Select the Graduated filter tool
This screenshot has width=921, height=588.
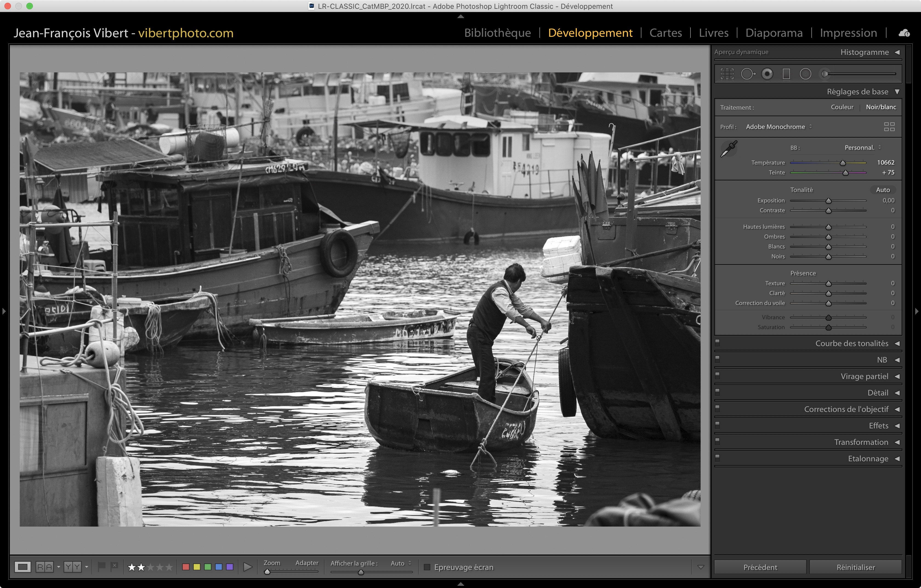[x=786, y=74]
